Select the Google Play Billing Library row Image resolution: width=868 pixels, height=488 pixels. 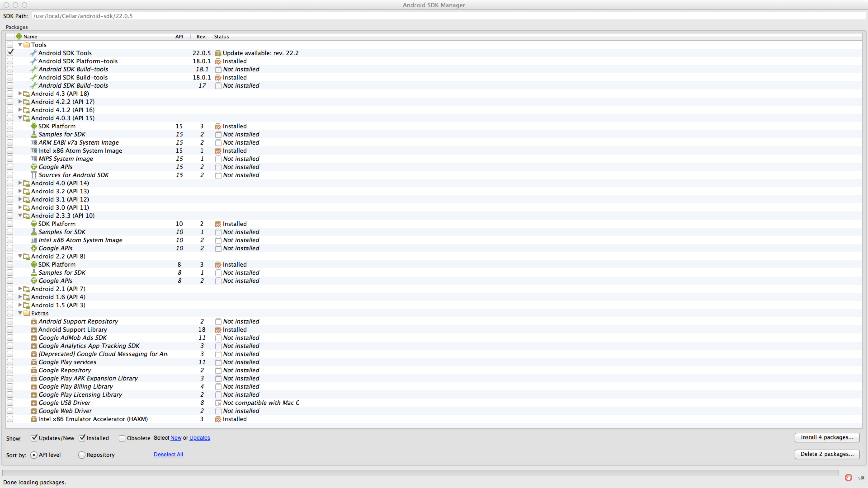pyautogui.click(x=434, y=386)
